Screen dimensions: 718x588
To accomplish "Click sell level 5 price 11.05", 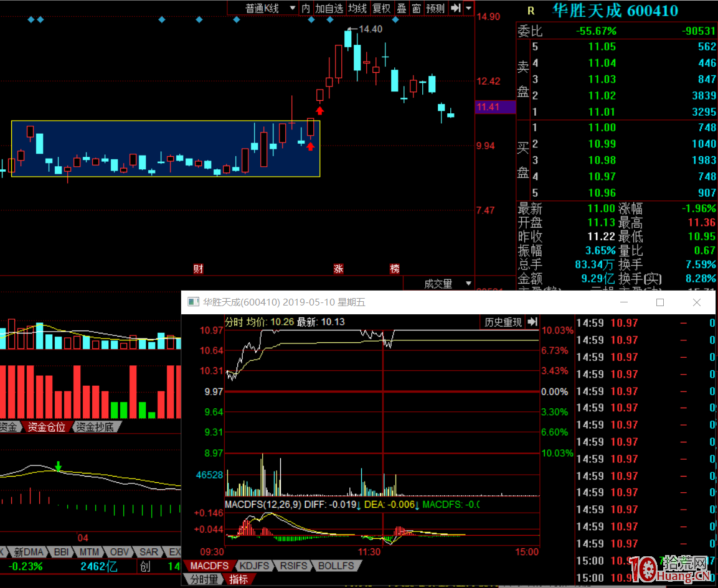I will tap(602, 47).
